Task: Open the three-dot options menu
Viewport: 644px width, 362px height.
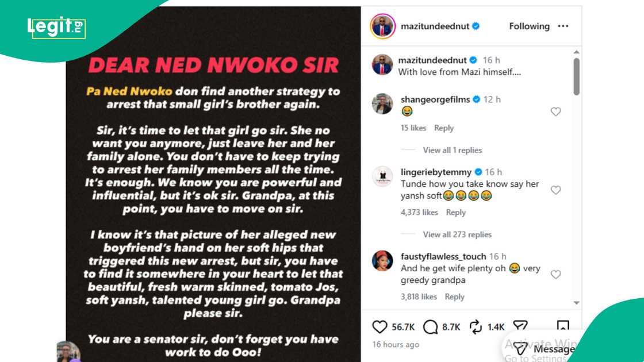Action: [x=563, y=26]
